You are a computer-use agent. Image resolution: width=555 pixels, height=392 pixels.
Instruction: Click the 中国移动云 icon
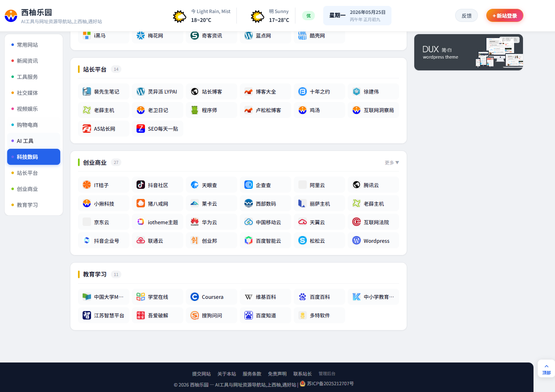(249, 222)
